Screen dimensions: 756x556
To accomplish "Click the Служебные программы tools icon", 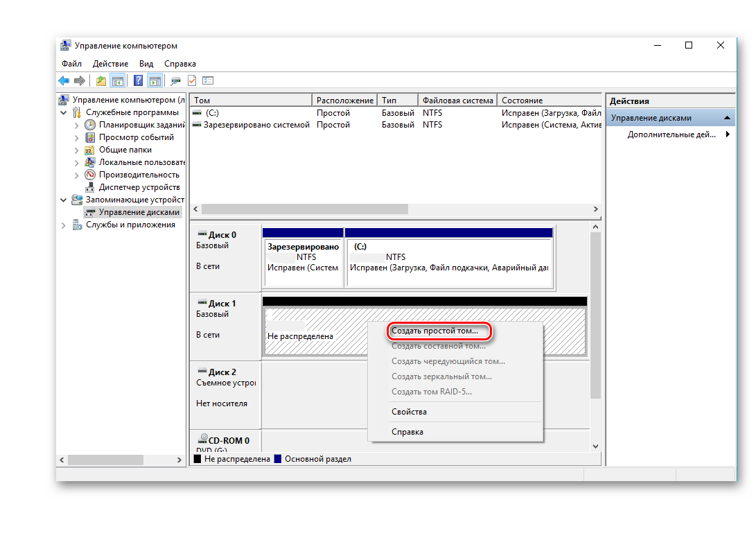I will pyautogui.click(x=77, y=112).
